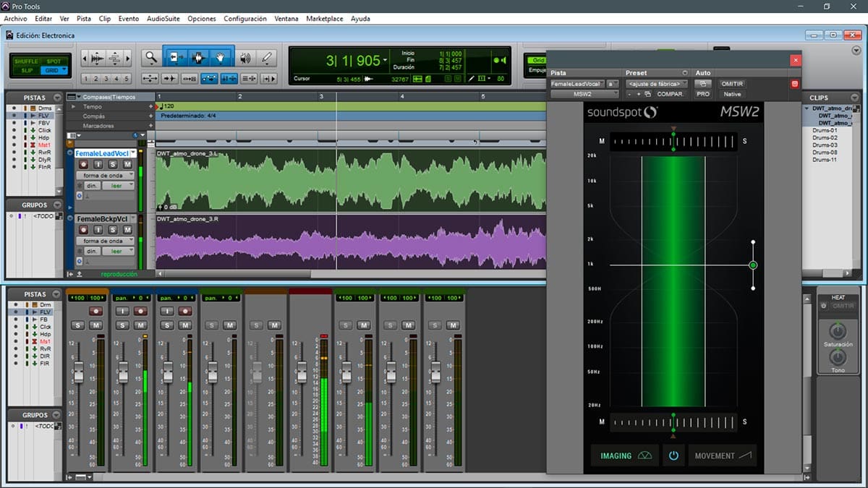The image size is (868, 488).
Task: Solo the FemaleLeadVocl track in edit window
Action: click(x=113, y=165)
